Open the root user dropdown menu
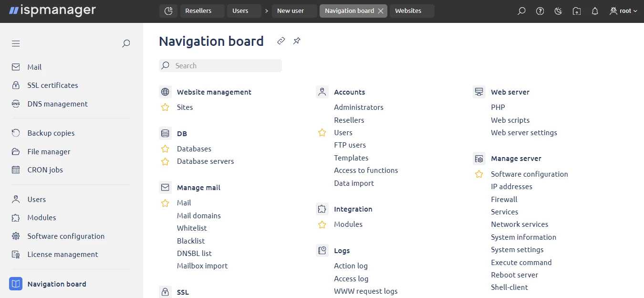The image size is (644, 298). (623, 11)
